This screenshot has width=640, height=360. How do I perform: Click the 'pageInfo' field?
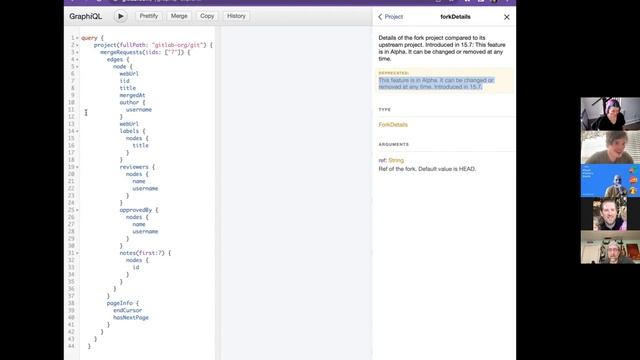120,303
